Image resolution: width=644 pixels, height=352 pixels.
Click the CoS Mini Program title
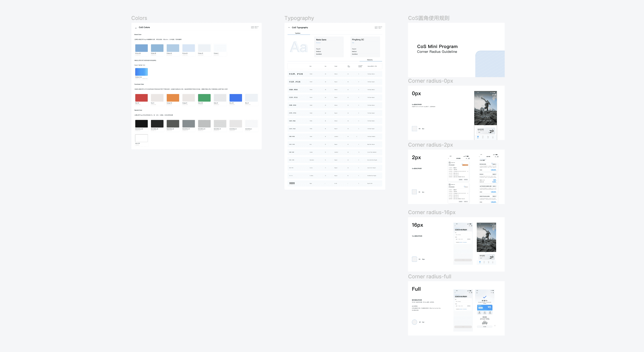437,47
